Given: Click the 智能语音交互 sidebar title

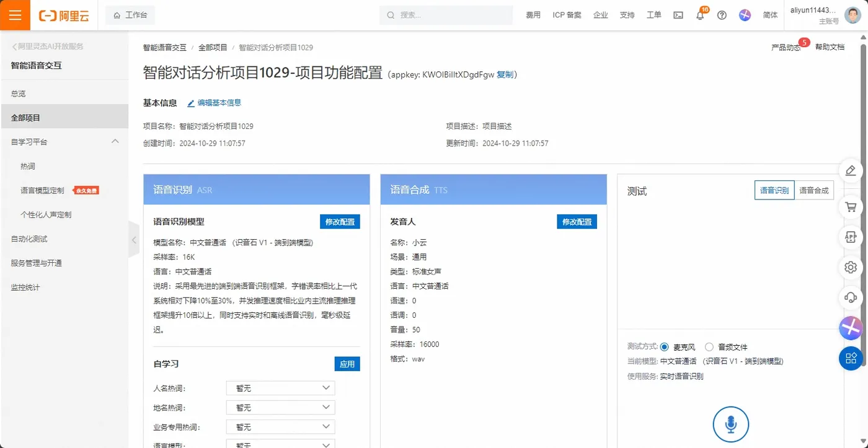Looking at the screenshot, I should (37, 66).
